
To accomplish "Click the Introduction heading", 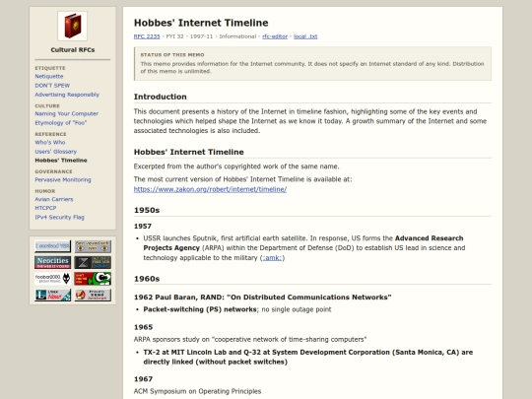I will tap(161, 97).
